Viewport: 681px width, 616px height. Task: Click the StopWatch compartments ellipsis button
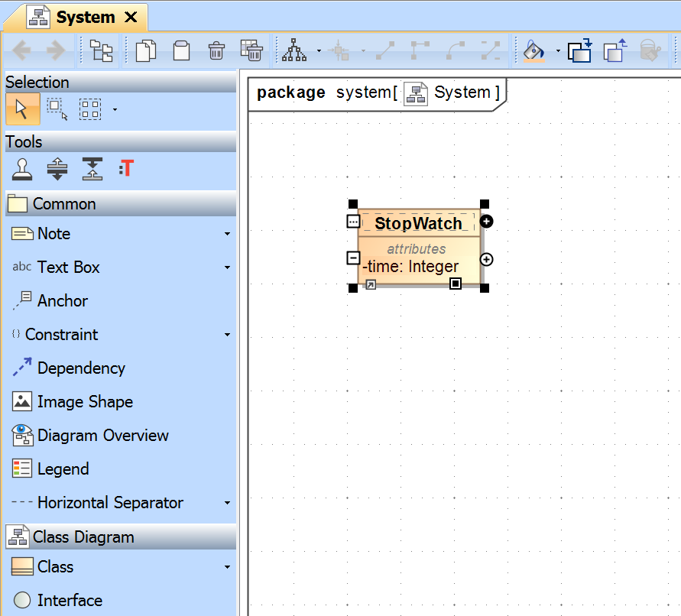[353, 222]
